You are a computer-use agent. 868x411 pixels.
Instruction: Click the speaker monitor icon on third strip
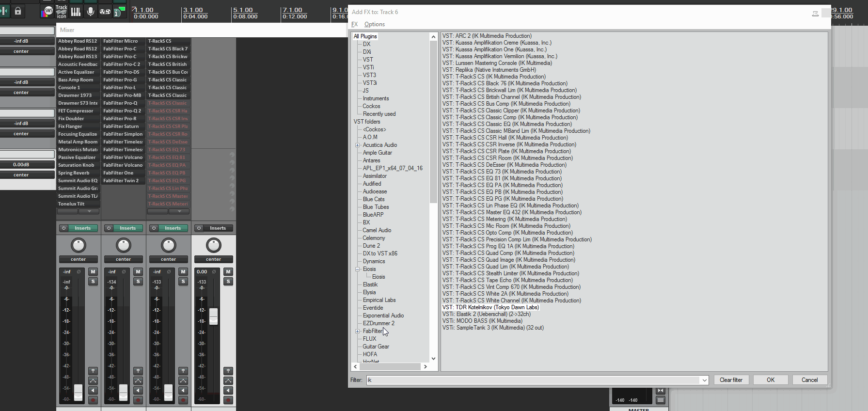[183, 390]
